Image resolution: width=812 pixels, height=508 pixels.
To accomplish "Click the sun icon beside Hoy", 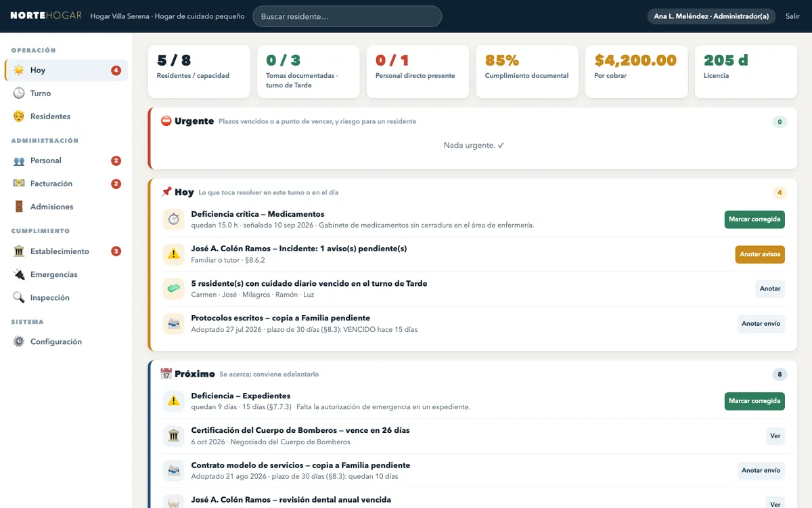I will [x=19, y=70].
